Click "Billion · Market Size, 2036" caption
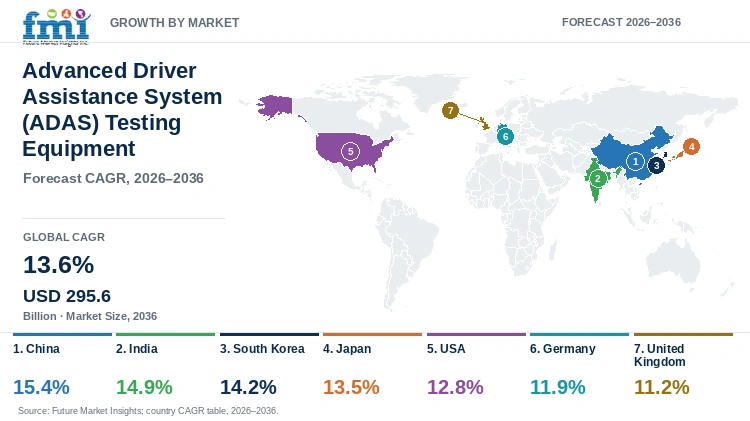Image resolution: width=750 pixels, height=421 pixels. pos(90,316)
